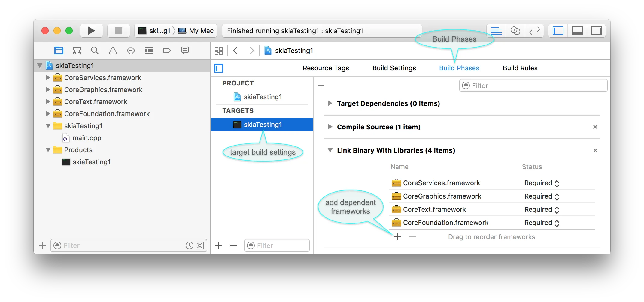Expand CoreGraphics.framework in the navigator
The image size is (644, 302).
click(48, 90)
